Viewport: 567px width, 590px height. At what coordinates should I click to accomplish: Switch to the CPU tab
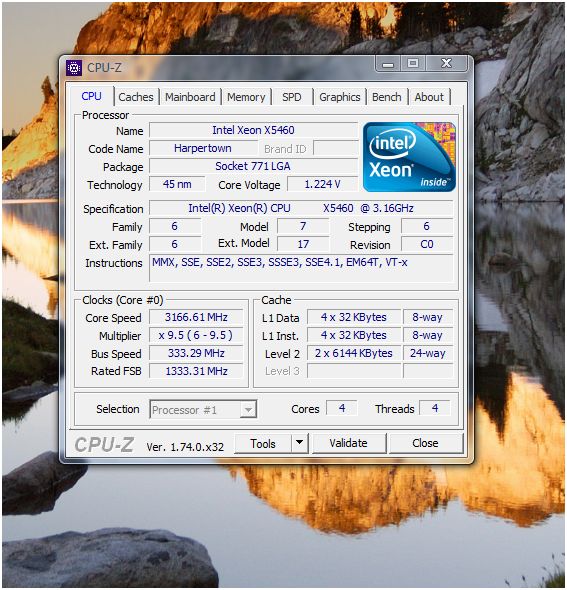(x=91, y=96)
